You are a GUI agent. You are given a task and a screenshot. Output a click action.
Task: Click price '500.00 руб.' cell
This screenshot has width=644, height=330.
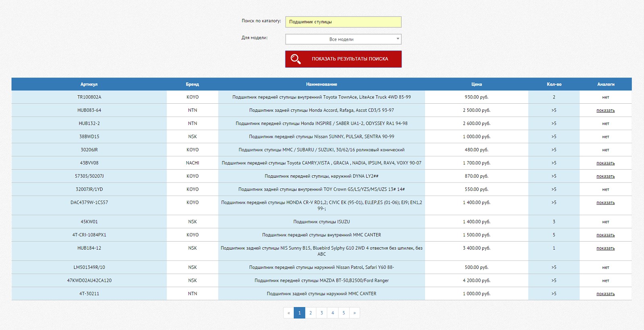point(477,267)
